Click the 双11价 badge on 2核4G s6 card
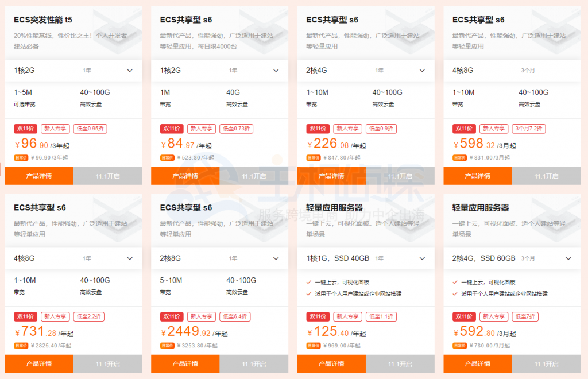The image size is (588, 379). [x=318, y=129]
